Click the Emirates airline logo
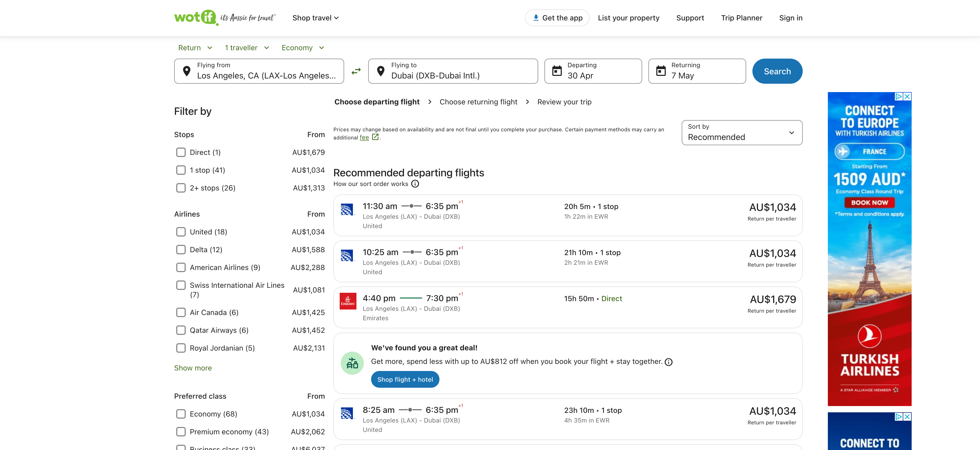The image size is (980, 450). (x=348, y=301)
